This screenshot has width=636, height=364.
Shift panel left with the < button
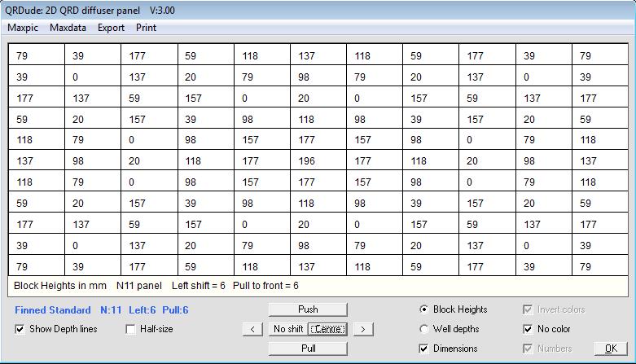click(x=252, y=329)
